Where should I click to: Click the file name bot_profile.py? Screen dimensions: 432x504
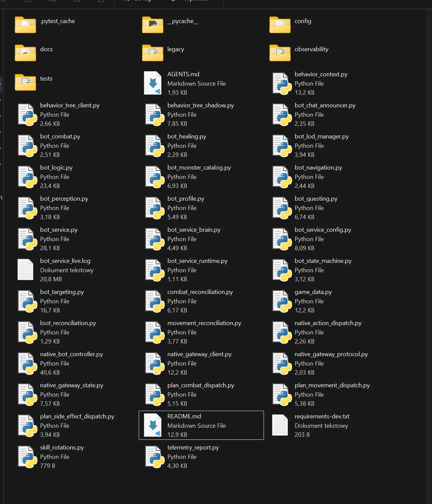point(186,199)
